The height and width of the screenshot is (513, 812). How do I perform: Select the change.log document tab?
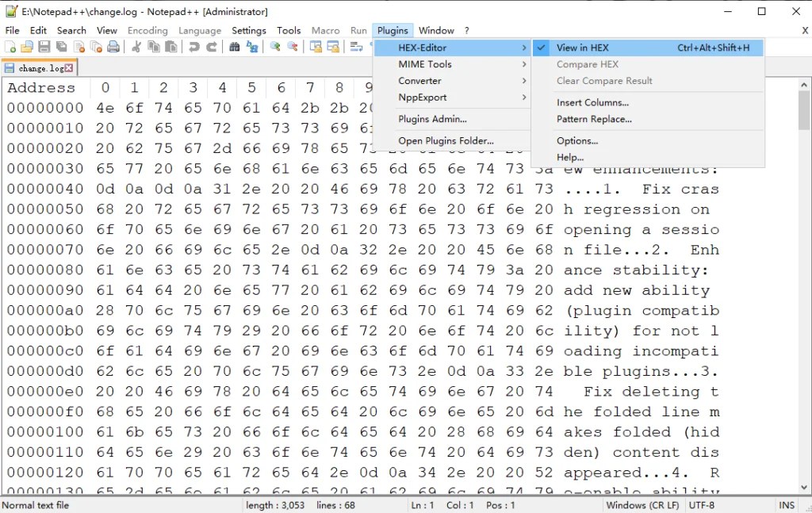39,68
